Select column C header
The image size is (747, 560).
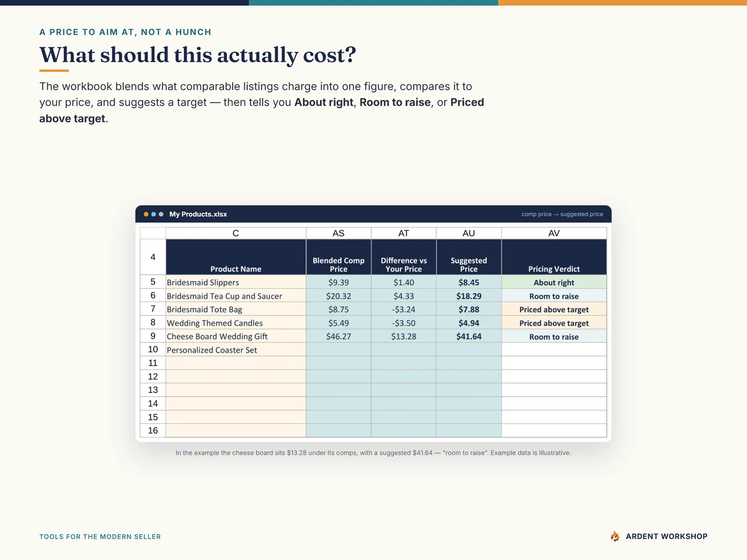236,233
